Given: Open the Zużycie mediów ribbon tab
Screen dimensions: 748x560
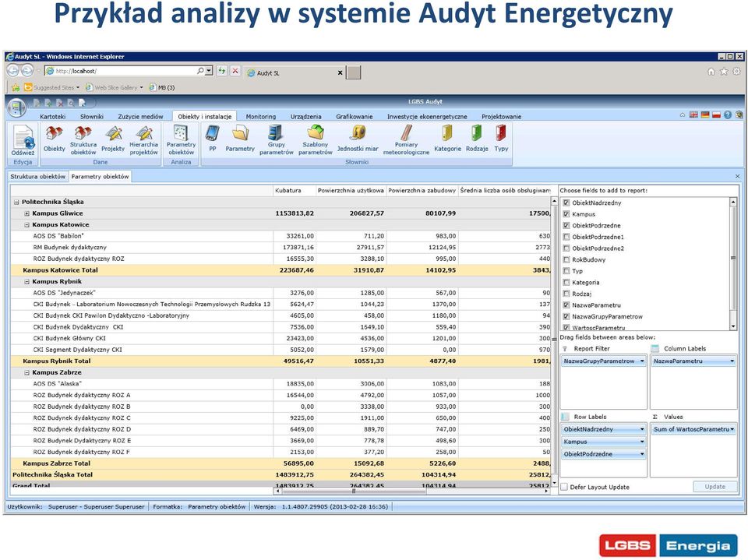Looking at the screenshot, I should (x=140, y=116).
